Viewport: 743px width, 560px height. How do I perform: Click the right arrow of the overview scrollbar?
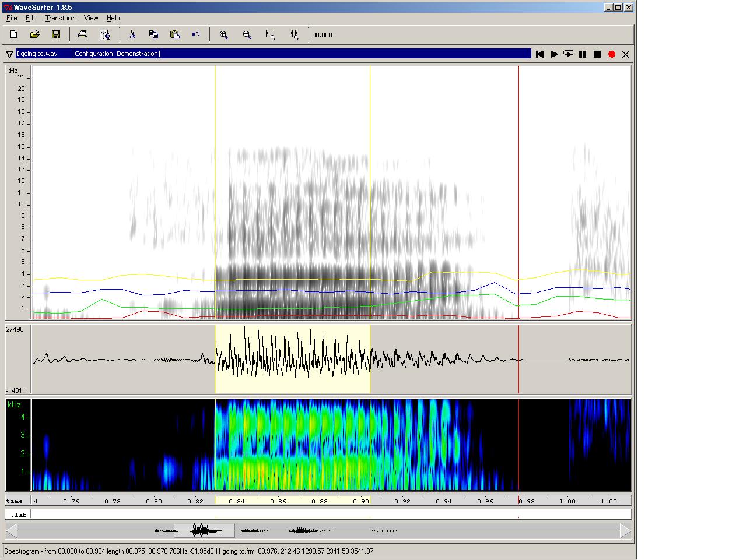tap(625, 531)
